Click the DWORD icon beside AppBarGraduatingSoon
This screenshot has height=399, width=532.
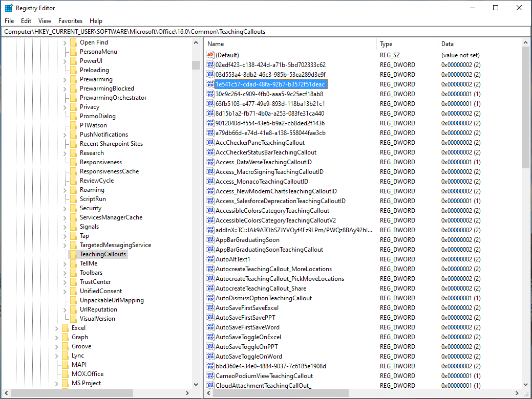pos(210,240)
